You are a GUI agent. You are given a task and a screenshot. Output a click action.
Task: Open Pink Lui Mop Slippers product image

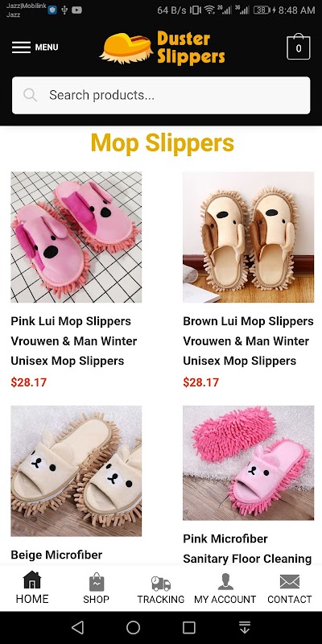tap(76, 237)
